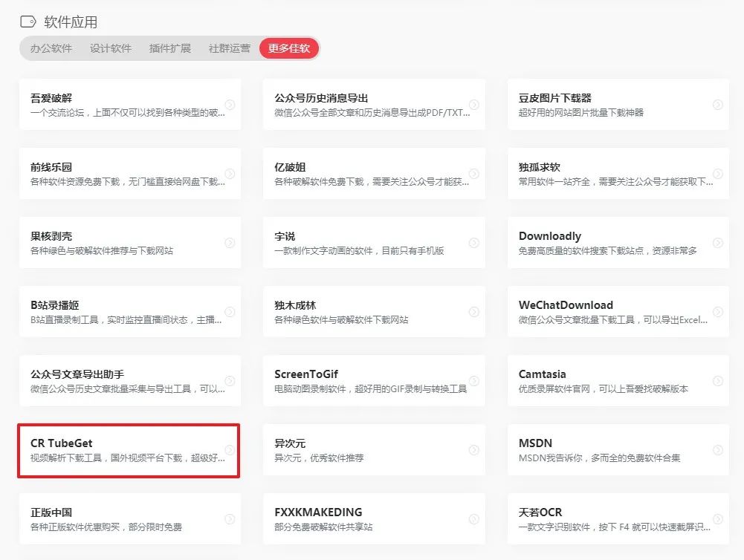Open the CR TubeGet title link
This screenshot has height=560, width=744.
61,443
